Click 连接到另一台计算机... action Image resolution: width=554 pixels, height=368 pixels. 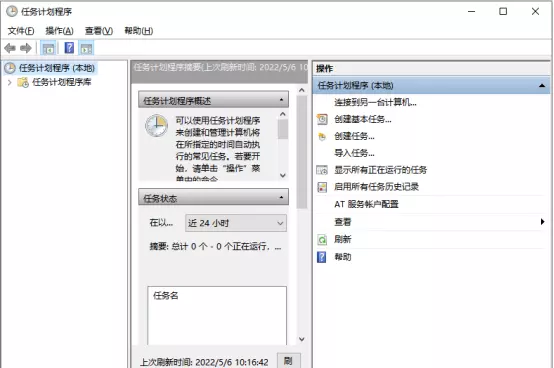375,102
